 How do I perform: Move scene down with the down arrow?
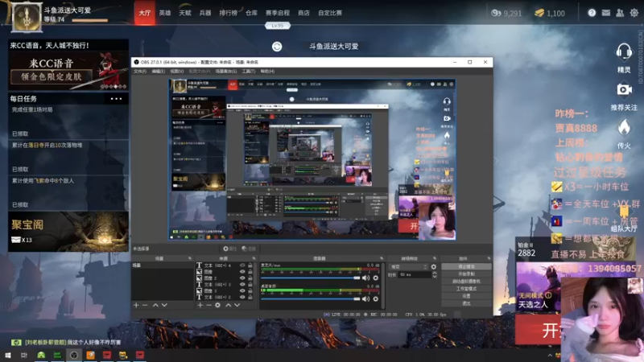tap(164, 306)
